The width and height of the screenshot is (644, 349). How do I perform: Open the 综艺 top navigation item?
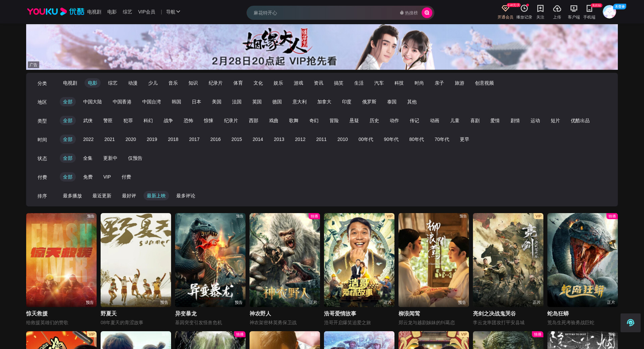click(x=127, y=12)
